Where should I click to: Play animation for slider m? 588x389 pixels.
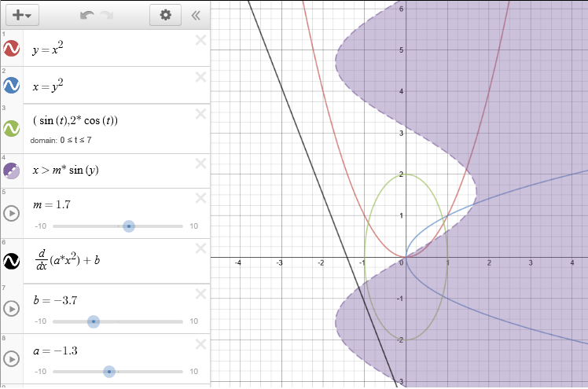coord(12,213)
